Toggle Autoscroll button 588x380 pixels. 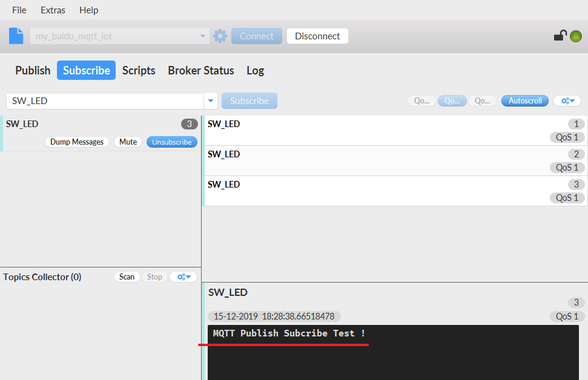[524, 101]
